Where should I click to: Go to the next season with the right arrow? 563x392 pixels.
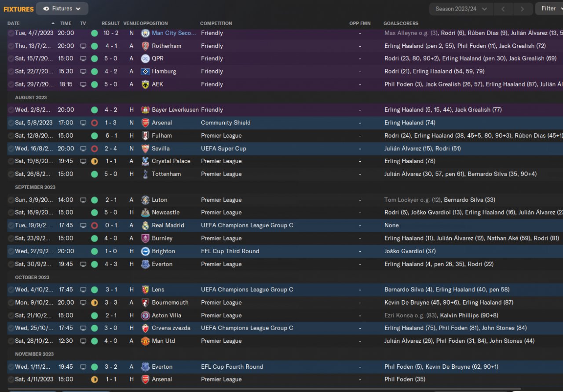tap(522, 9)
